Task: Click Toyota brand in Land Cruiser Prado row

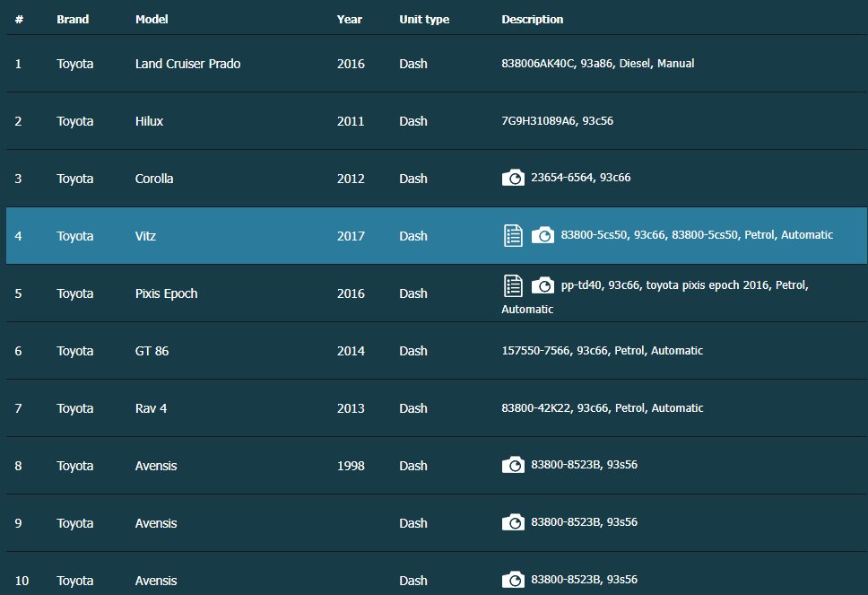Action: tap(74, 64)
